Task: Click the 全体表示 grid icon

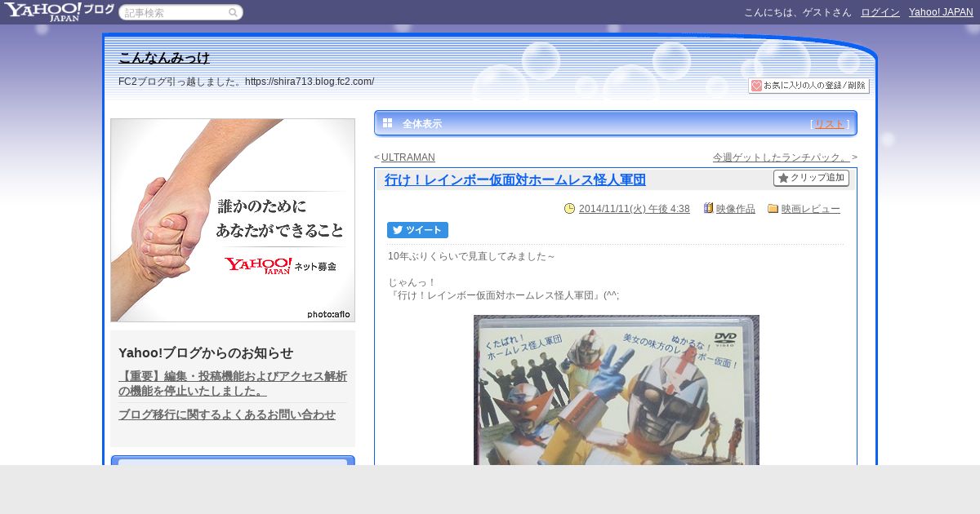Action: point(387,123)
